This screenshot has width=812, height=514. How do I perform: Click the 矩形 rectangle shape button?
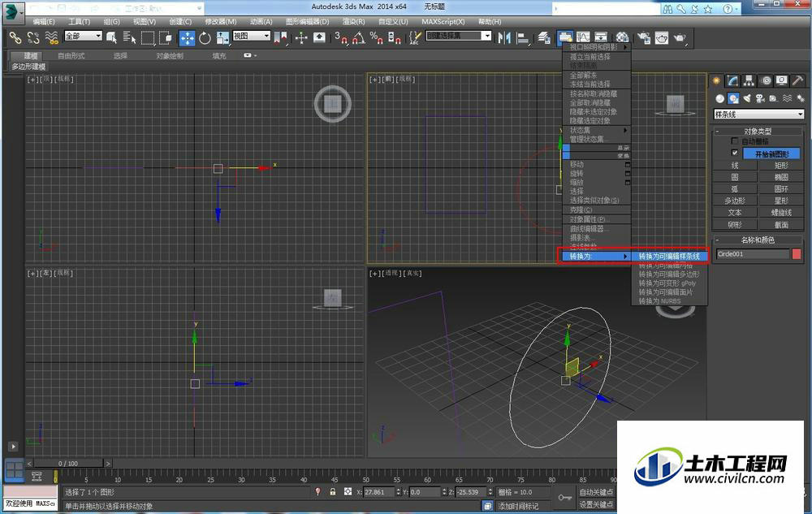pyautogui.click(x=781, y=166)
